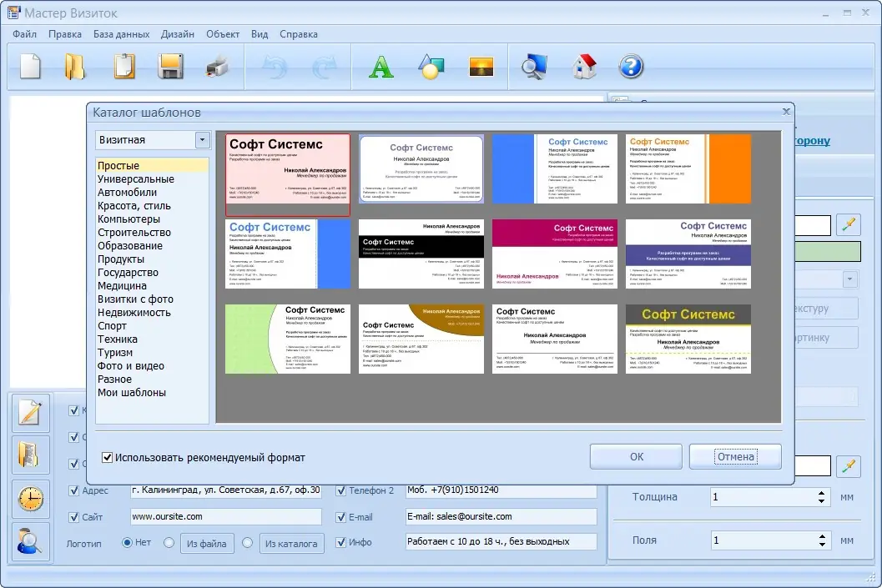
Task: Open the База данных menu
Action: 121,34
